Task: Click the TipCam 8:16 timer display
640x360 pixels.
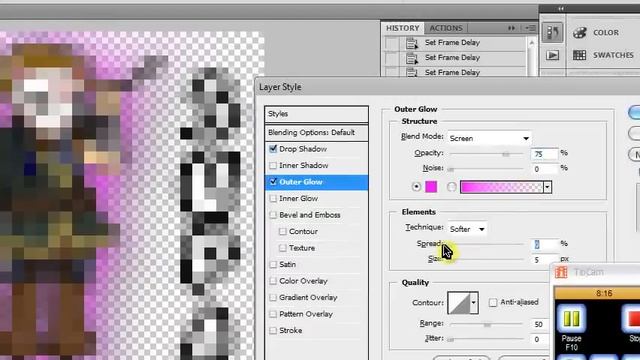Action: pyautogui.click(x=604, y=293)
